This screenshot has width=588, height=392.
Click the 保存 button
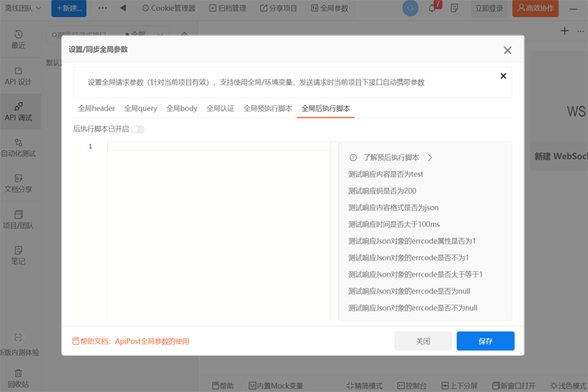(x=485, y=341)
